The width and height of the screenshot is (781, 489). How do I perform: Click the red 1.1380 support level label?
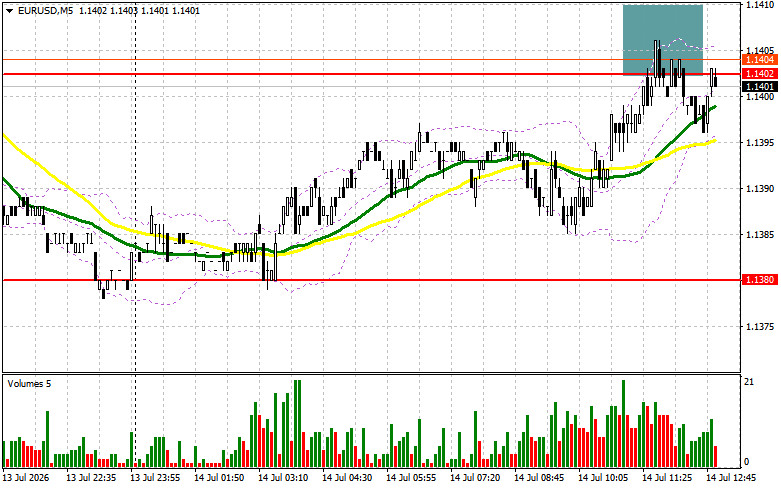pos(760,280)
